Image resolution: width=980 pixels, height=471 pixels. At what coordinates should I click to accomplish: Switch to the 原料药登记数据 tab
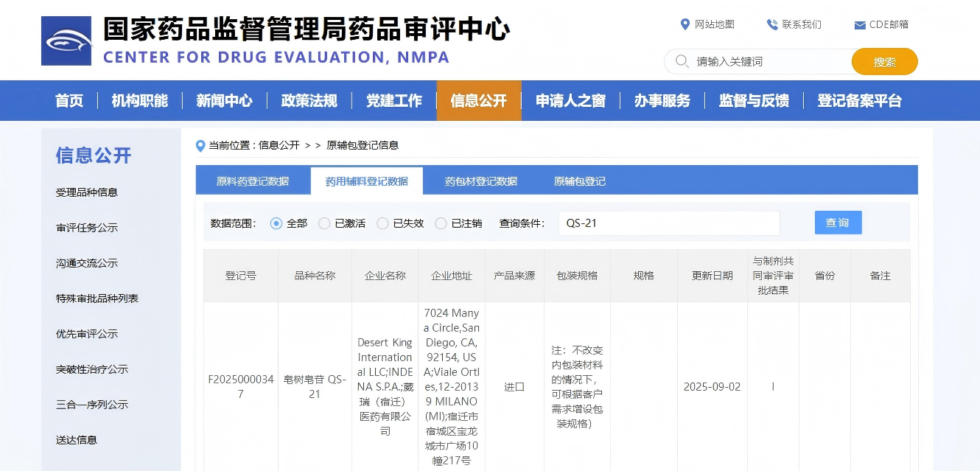coord(253,181)
